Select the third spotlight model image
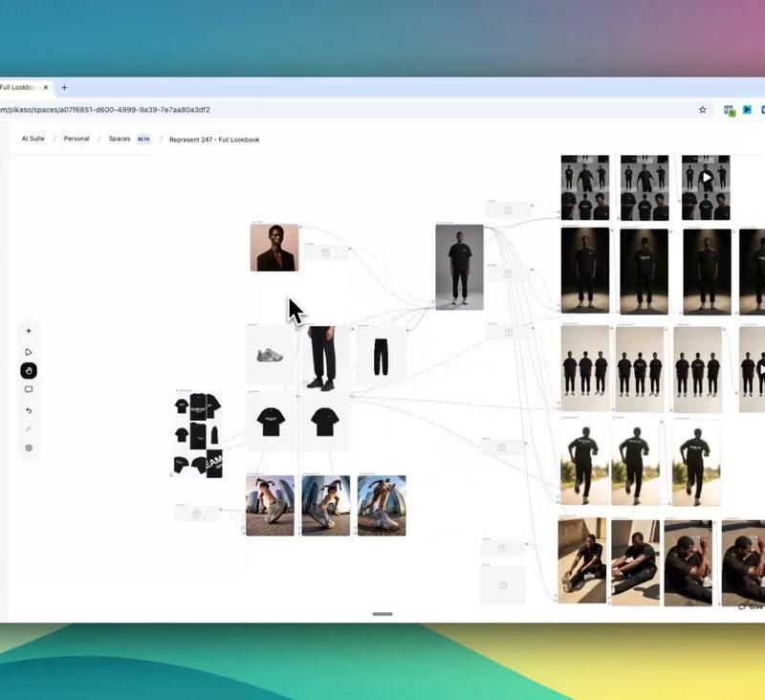Screen dimensions: 765x700 (707, 272)
